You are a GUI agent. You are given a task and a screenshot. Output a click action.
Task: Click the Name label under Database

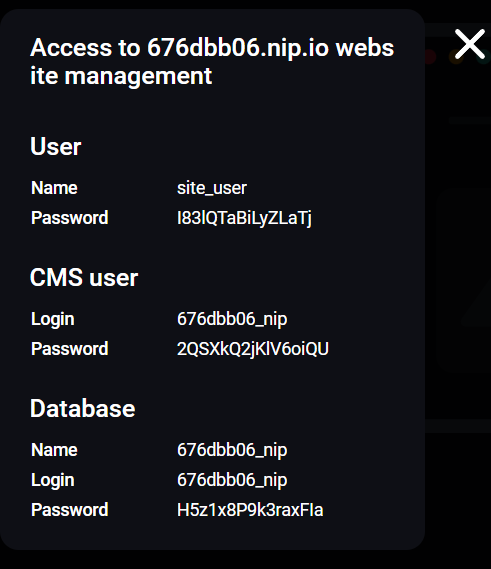tap(54, 450)
